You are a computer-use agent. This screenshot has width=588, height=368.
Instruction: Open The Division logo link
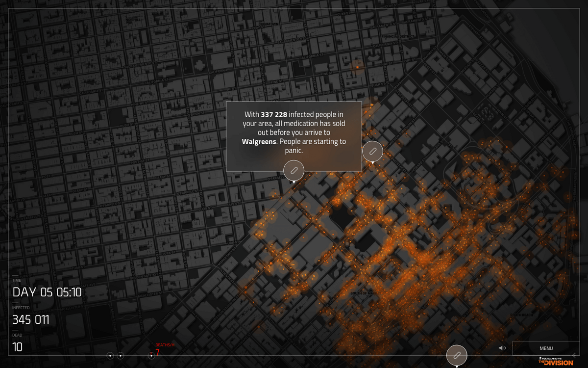click(x=556, y=362)
